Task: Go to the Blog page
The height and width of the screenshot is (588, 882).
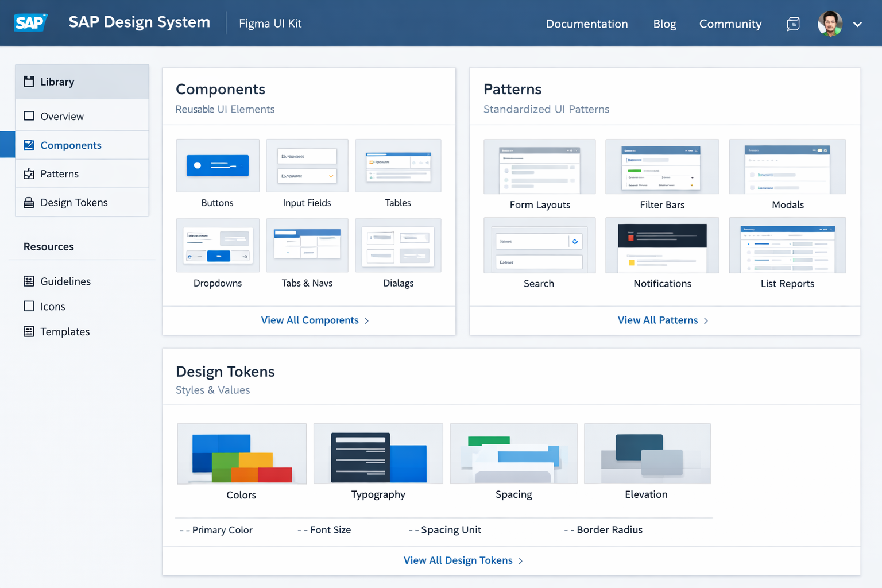Action: [x=664, y=24]
